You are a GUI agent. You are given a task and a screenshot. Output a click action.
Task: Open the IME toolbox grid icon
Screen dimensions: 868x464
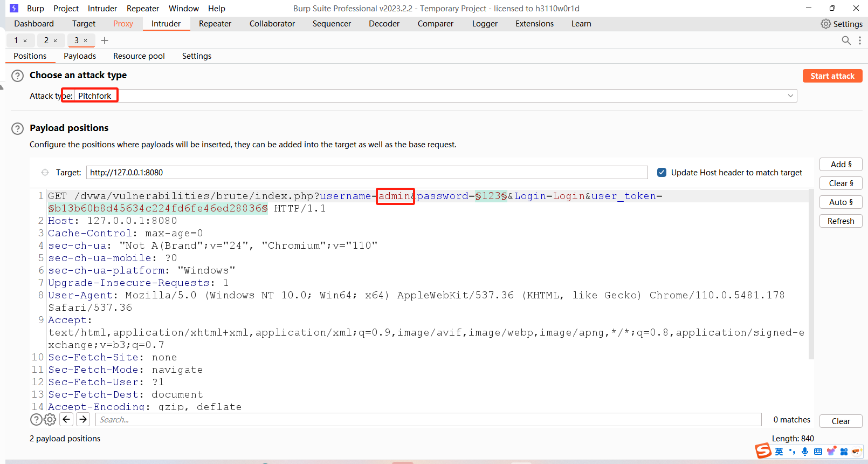(x=844, y=452)
